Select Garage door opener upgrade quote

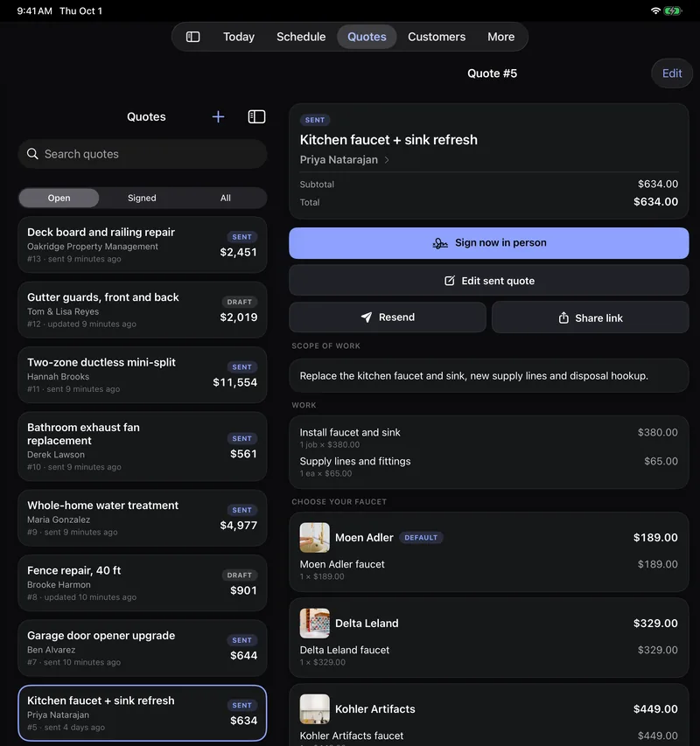click(143, 648)
